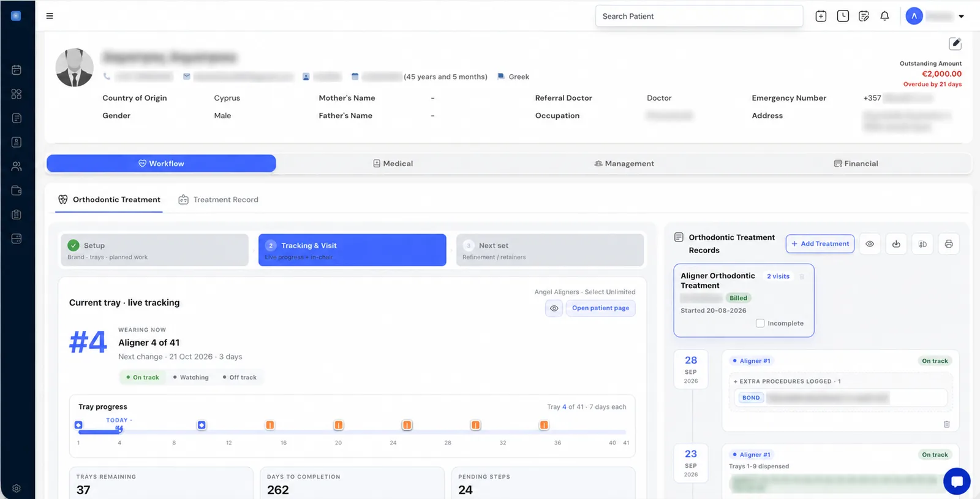This screenshot has width=980, height=499.
Task: Go back to the Setup step
Action: 154,250
